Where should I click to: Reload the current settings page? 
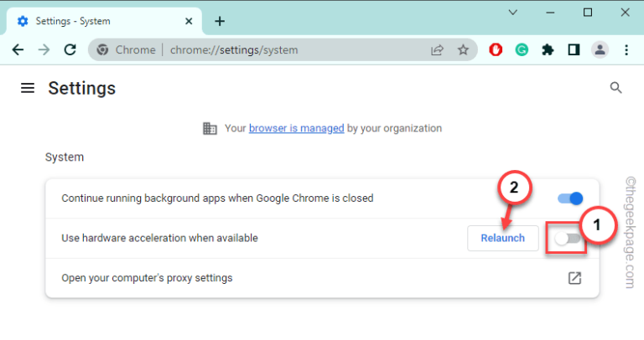coord(70,50)
